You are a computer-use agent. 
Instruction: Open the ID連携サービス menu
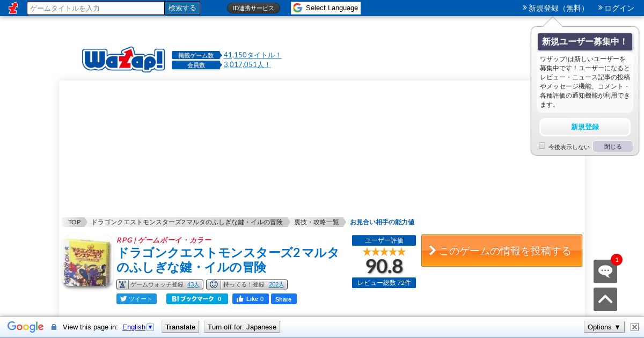point(253,8)
